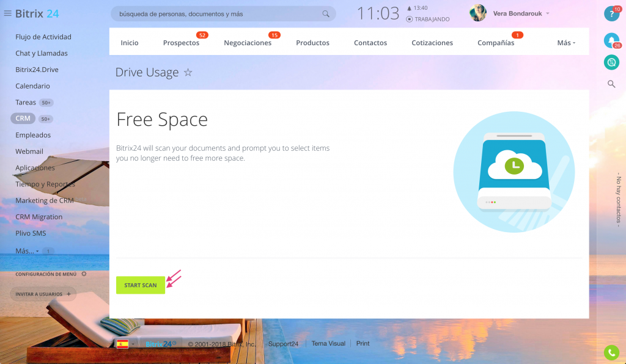Open Plivo SMS in sidebar
626x364 pixels.
pyautogui.click(x=31, y=233)
